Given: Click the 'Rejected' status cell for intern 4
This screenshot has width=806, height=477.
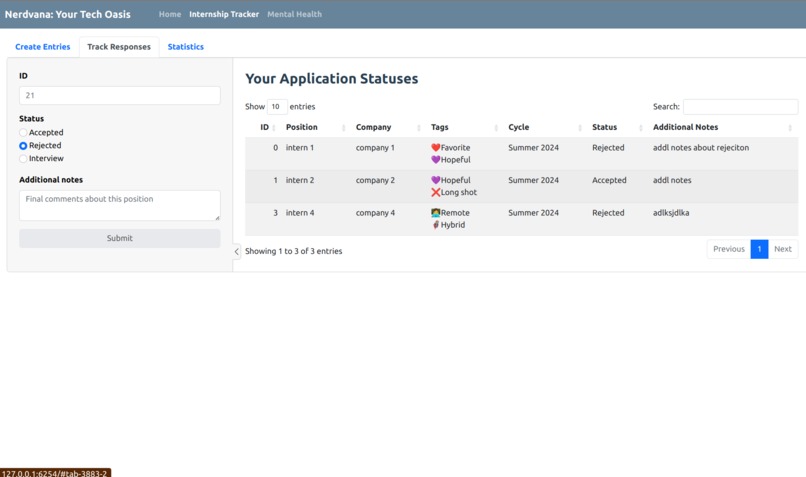Looking at the screenshot, I should (608, 213).
